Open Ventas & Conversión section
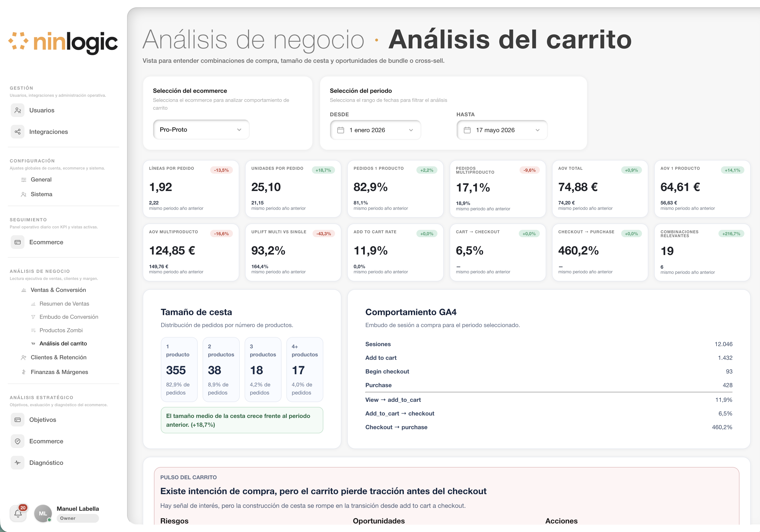Image resolution: width=760 pixels, height=532 pixels. point(58,290)
